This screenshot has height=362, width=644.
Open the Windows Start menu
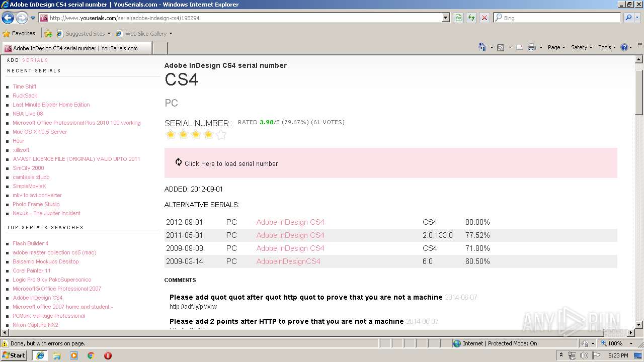click(14, 355)
